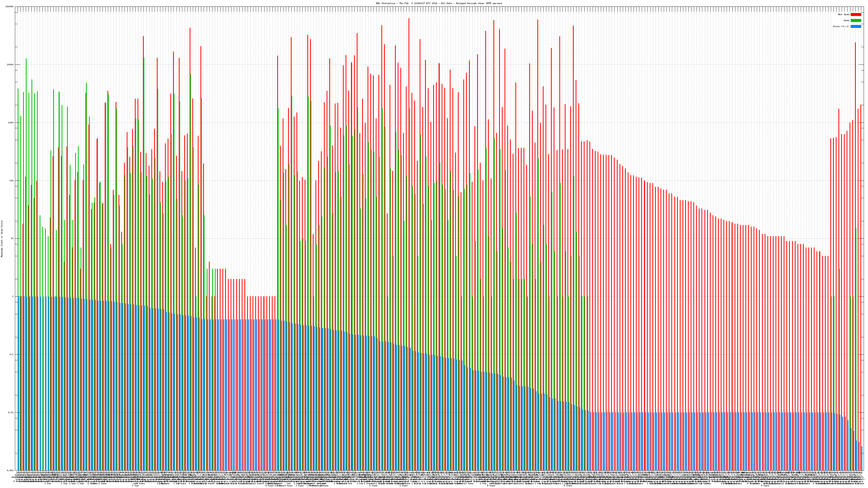Click the green Spam legend swatch
The image size is (868, 488).
pos(856,21)
